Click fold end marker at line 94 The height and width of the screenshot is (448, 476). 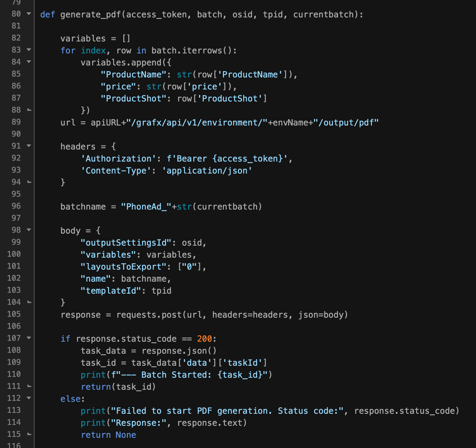tap(29, 182)
